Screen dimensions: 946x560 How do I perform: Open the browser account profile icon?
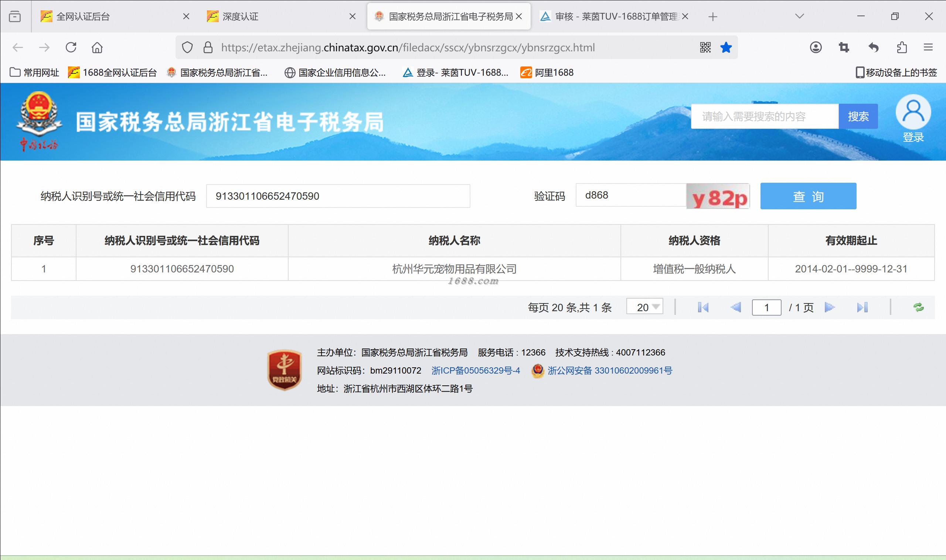pos(816,48)
